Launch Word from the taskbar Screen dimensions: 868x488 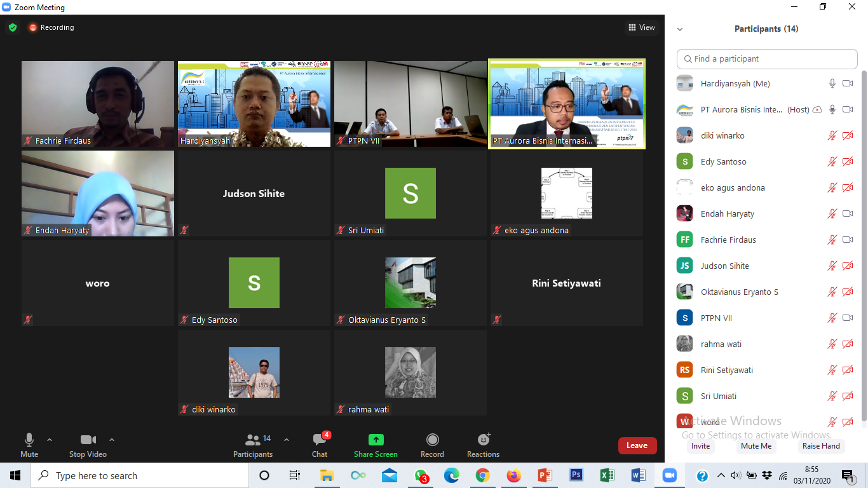639,475
